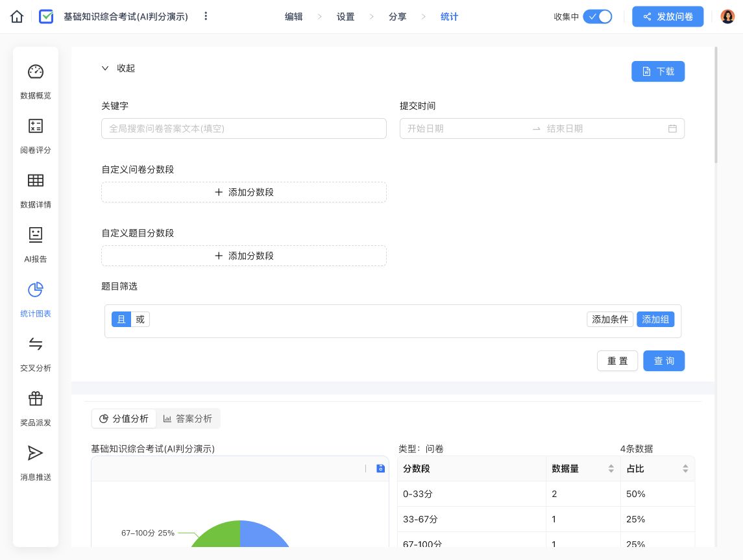Click the 重置 reset button
The width and height of the screenshot is (743, 560).
[x=617, y=361]
